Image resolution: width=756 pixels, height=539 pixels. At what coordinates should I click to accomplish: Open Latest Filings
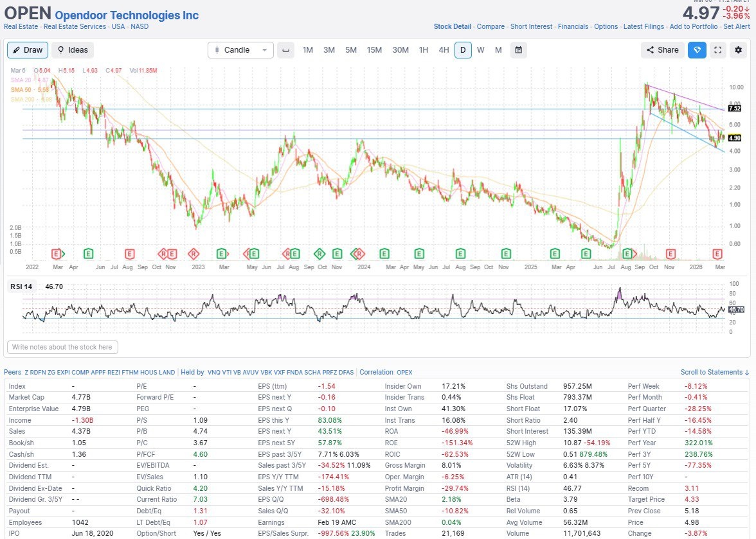click(x=643, y=26)
